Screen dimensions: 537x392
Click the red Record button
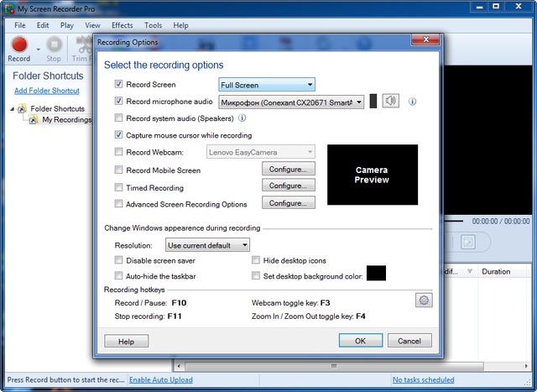pos(18,44)
